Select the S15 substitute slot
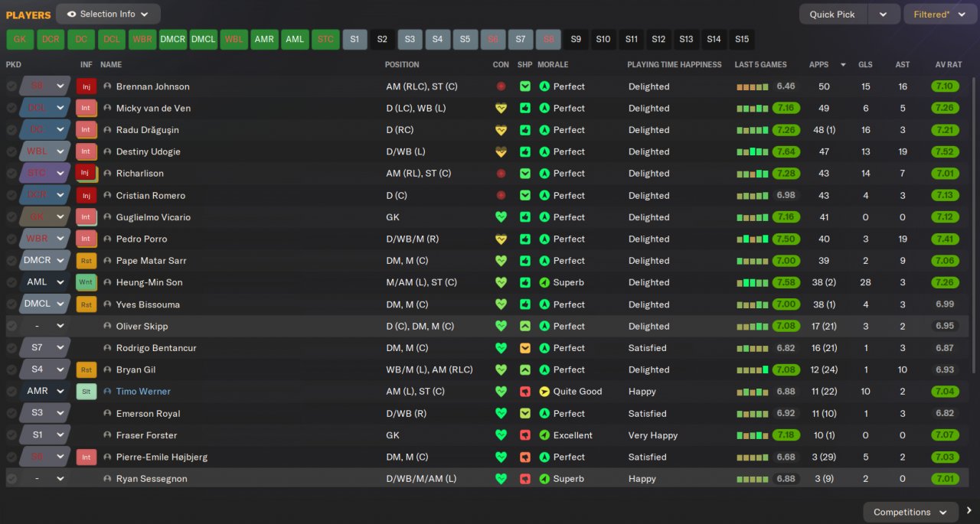 (x=741, y=39)
